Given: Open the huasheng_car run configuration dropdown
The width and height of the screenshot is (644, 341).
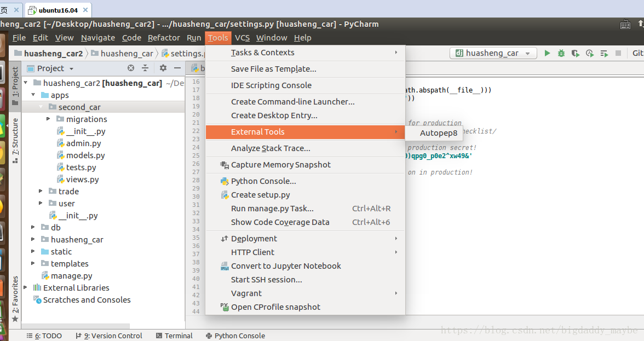Looking at the screenshot, I should point(493,53).
